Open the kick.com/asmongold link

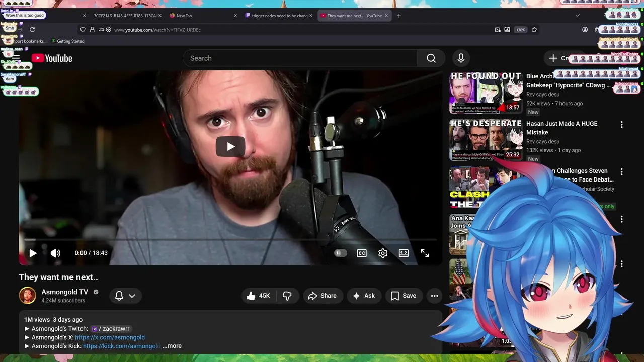pos(122,346)
